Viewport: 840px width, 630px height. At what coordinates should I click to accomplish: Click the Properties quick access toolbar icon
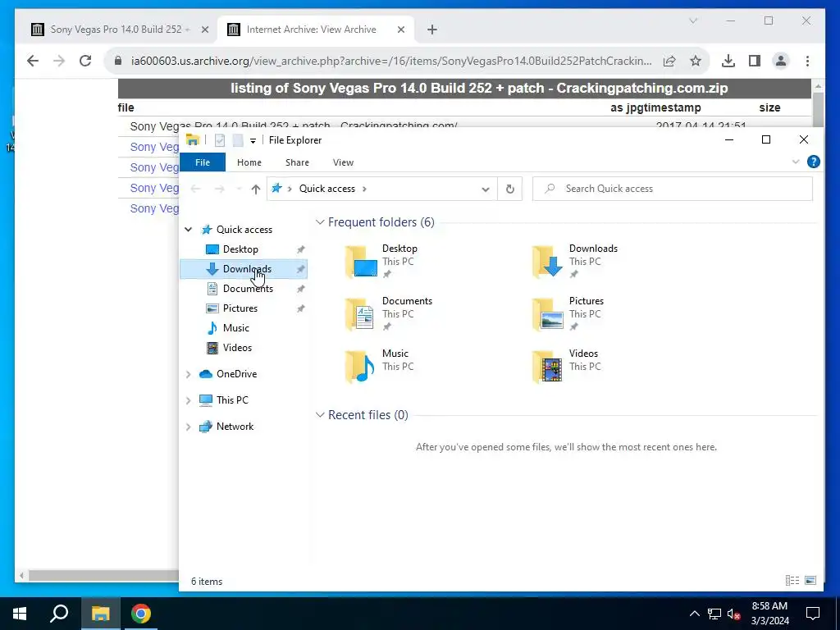click(x=220, y=140)
